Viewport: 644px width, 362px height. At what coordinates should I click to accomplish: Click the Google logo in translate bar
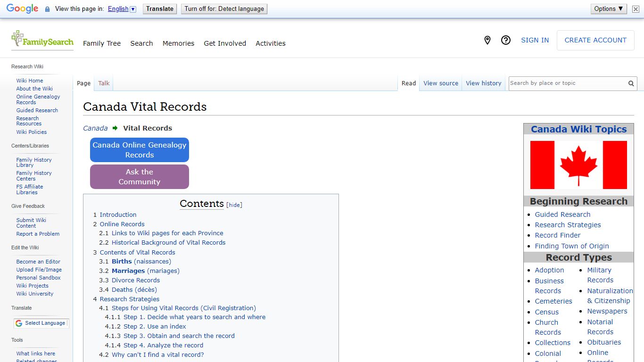pos(22,8)
